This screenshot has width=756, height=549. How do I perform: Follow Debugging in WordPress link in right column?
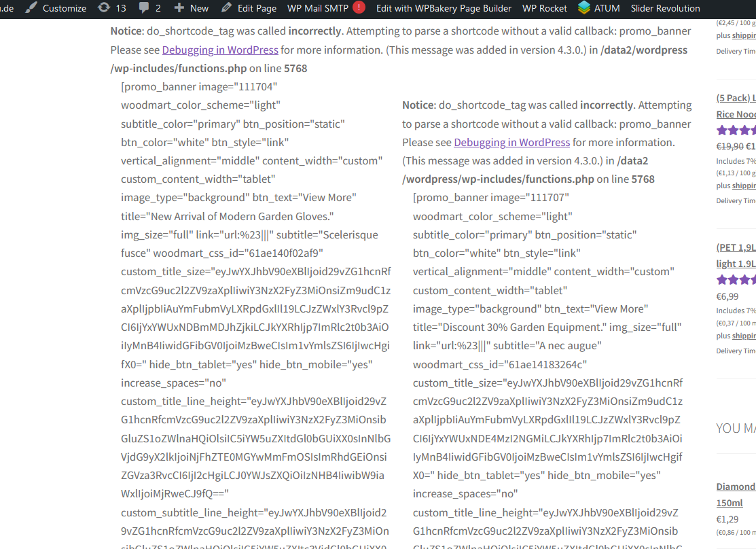(511, 143)
